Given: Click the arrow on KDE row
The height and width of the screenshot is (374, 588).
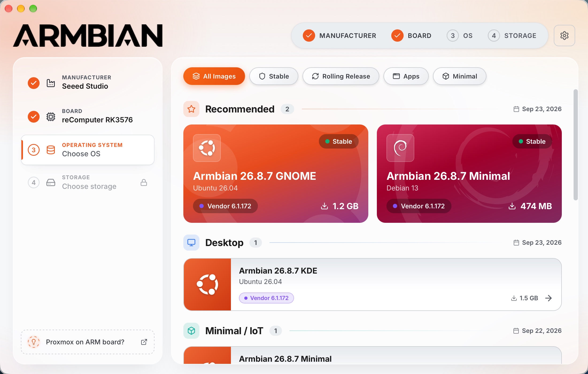Looking at the screenshot, I should (548, 298).
